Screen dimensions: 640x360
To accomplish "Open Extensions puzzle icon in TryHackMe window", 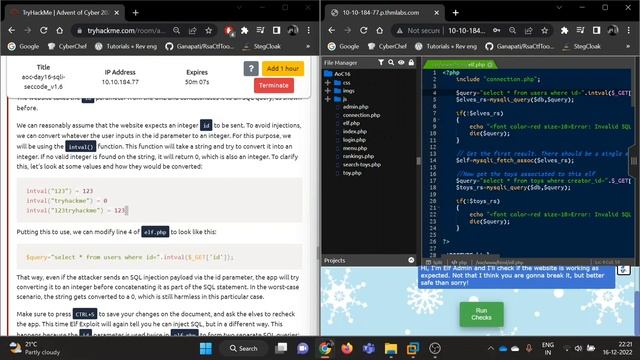I will point(244,31).
